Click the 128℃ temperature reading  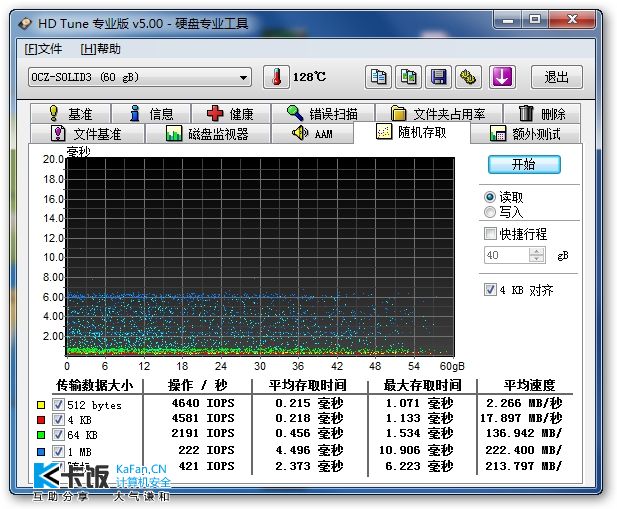pos(309,77)
